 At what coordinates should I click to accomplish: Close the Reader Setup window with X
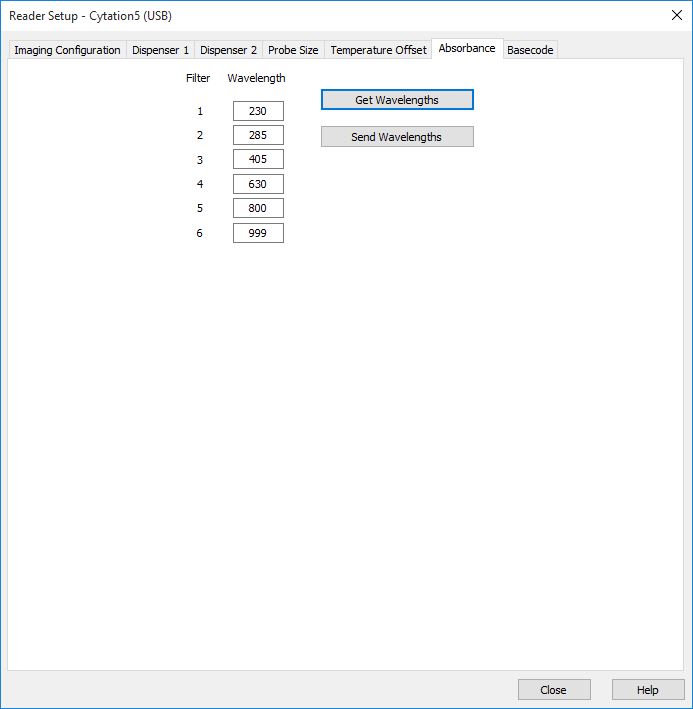click(x=677, y=15)
